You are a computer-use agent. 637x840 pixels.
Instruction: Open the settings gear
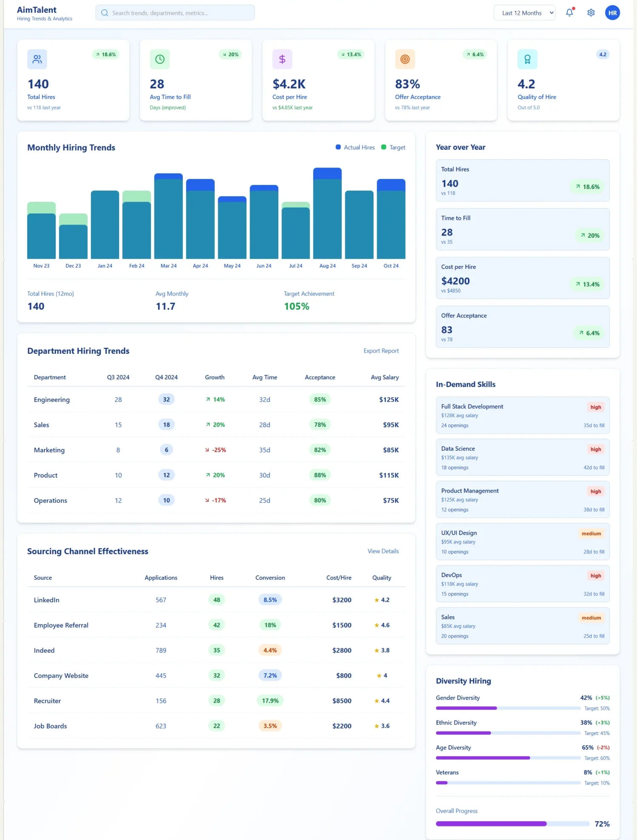(591, 13)
